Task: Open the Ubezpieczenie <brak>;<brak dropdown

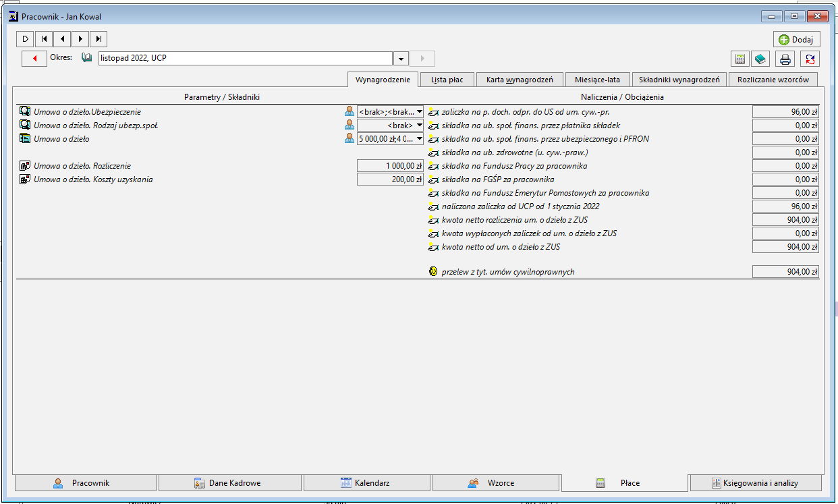Action: tap(419, 111)
